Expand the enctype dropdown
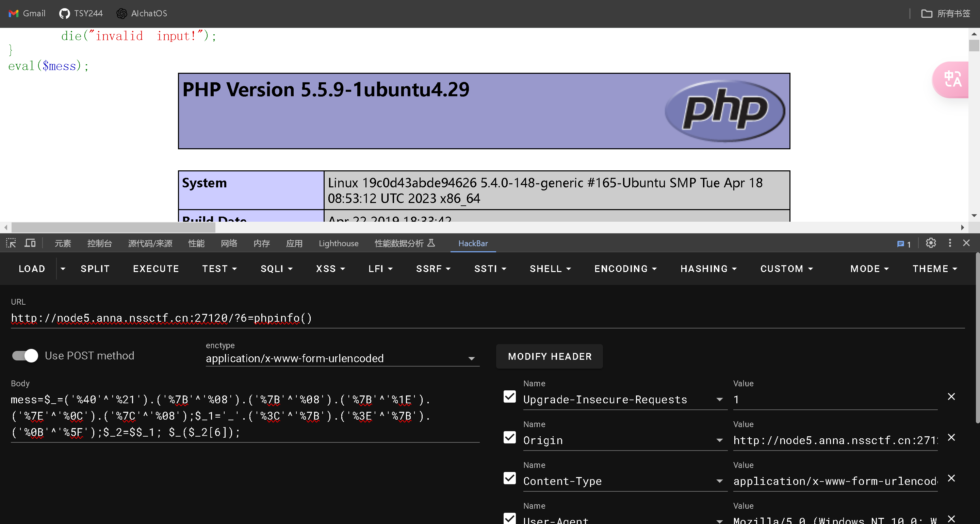Viewport: 980px width, 524px height. [x=471, y=359]
